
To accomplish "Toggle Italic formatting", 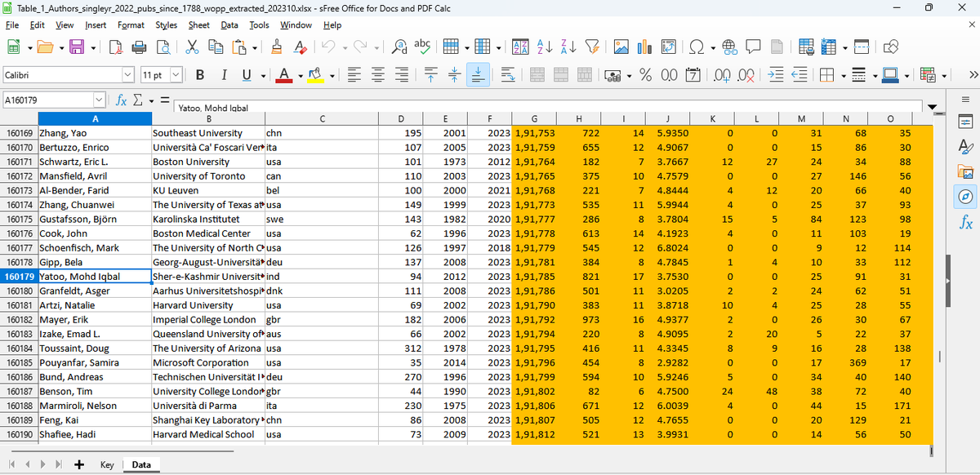I will 223,75.
